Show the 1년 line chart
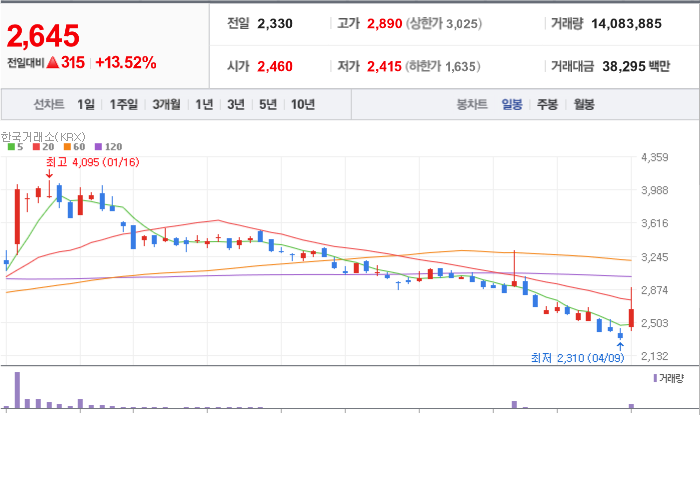 tap(204, 104)
